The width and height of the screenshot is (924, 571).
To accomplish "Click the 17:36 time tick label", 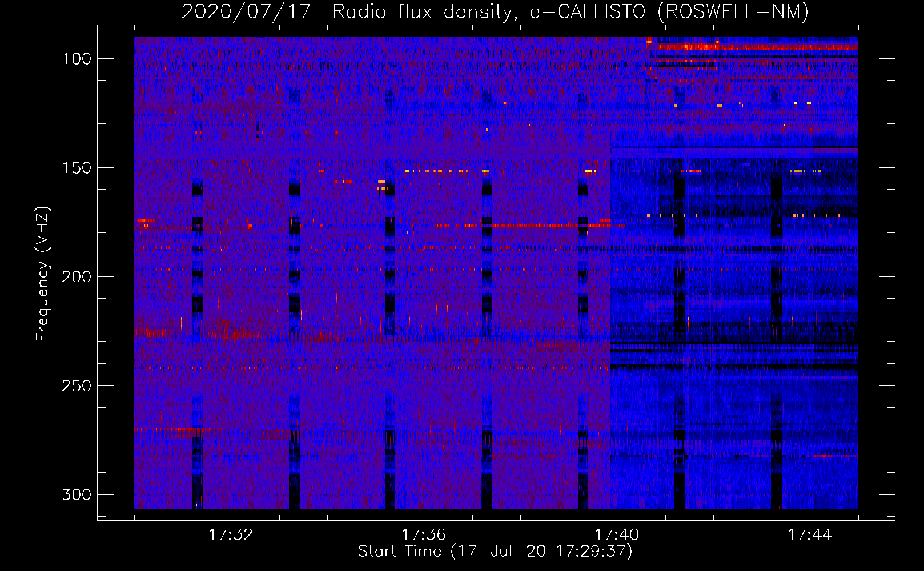I will pyautogui.click(x=424, y=535).
